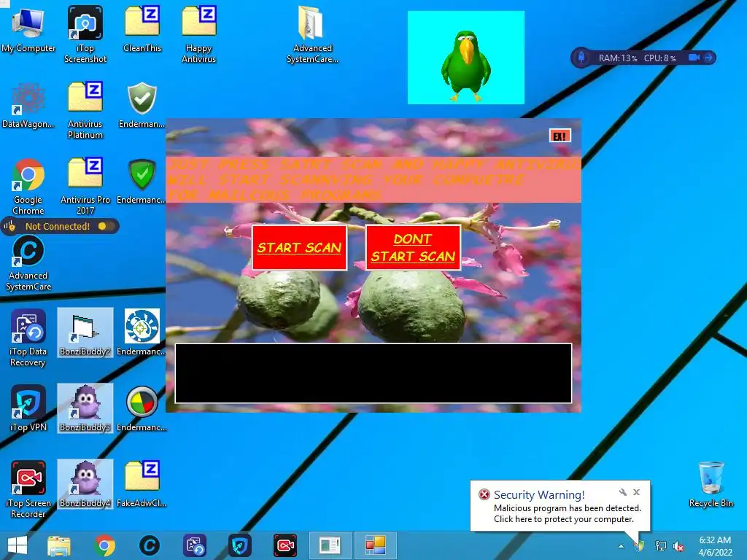Select the CleanThis zip folder

pos(142,29)
